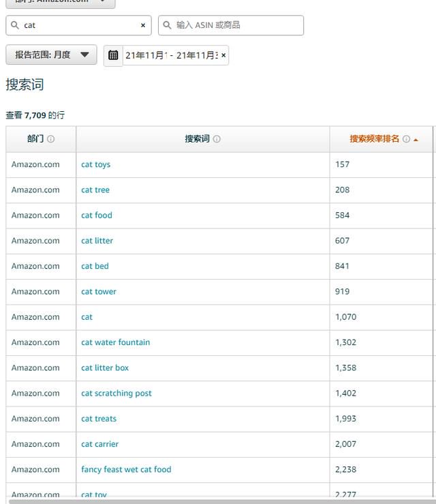Click the 查看 7,709 的行 row count text
This screenshot has width=436, height=504.
pos(35,115)
